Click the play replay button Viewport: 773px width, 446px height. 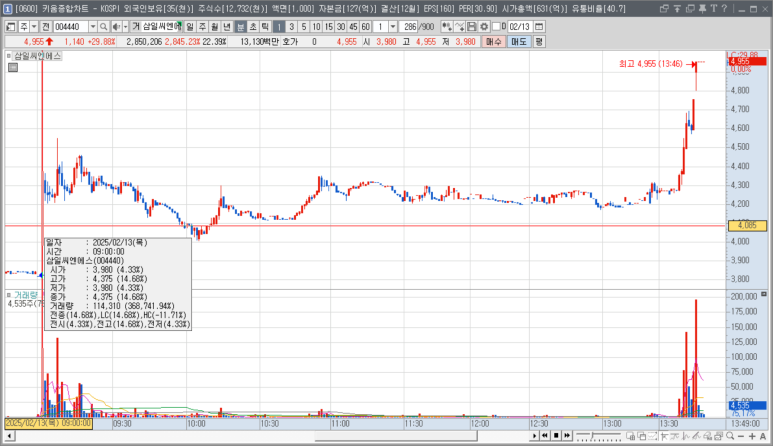[534, 436]
